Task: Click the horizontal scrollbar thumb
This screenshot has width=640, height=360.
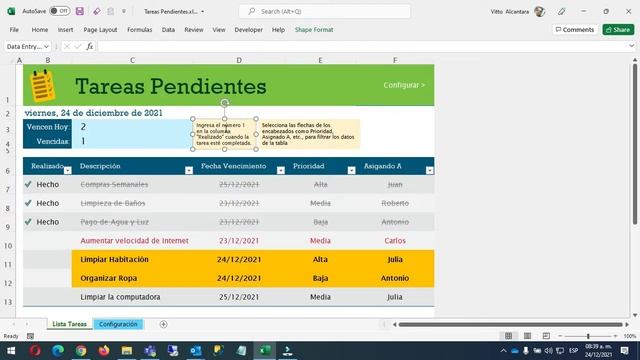Action: coord(511,324)
